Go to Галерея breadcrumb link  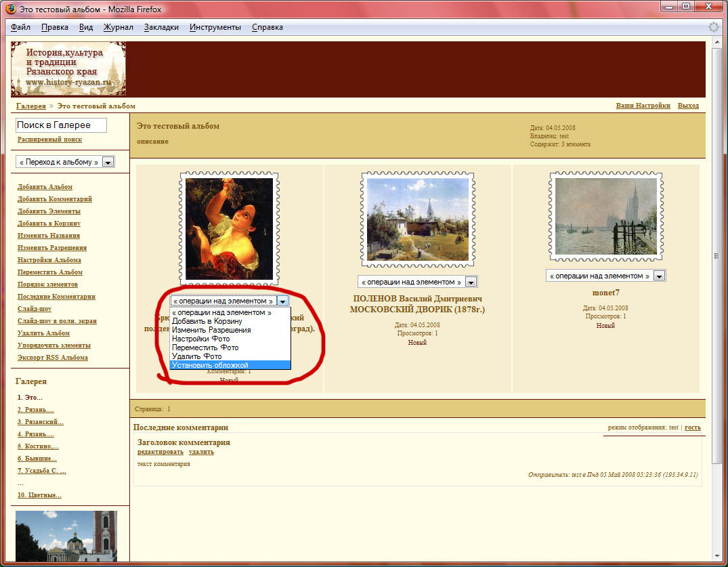pos(31,106)
